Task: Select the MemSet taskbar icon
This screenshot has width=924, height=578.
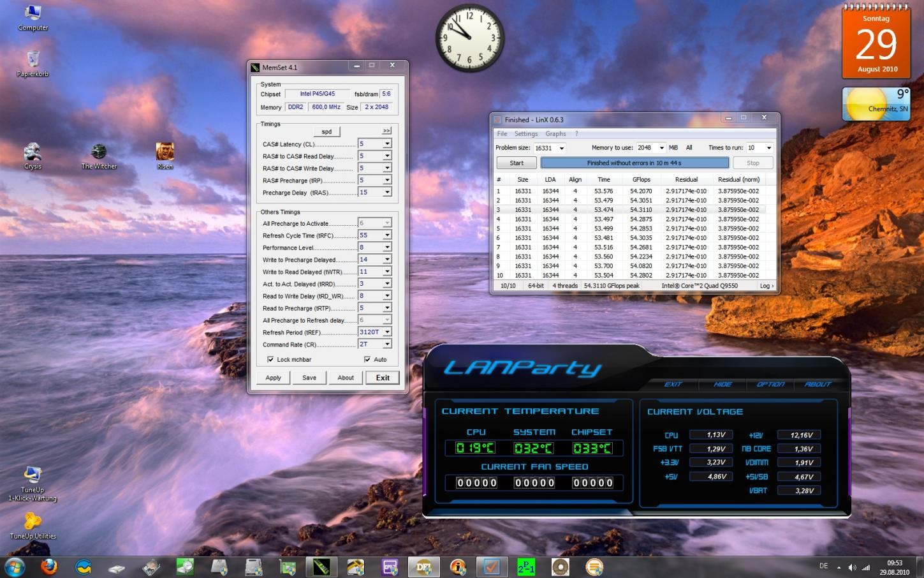Action: tap(321, 567)
